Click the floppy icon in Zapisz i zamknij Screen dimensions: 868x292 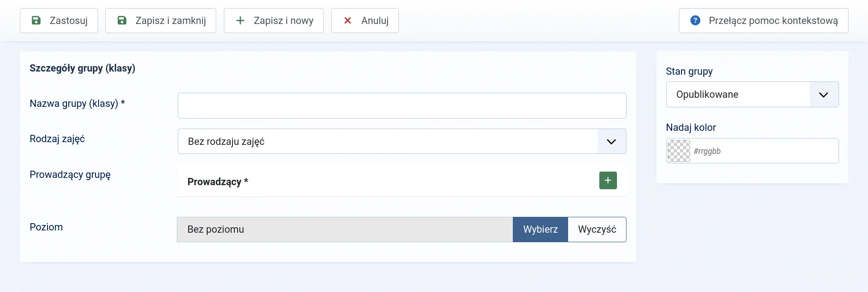coord(122,20)
